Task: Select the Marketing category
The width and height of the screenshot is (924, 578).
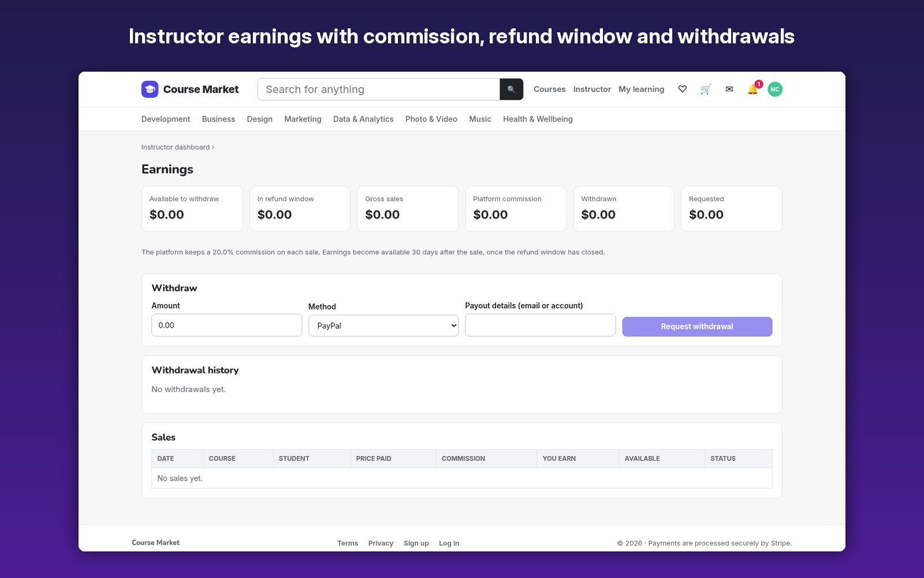Action: [x=303, y=119]
